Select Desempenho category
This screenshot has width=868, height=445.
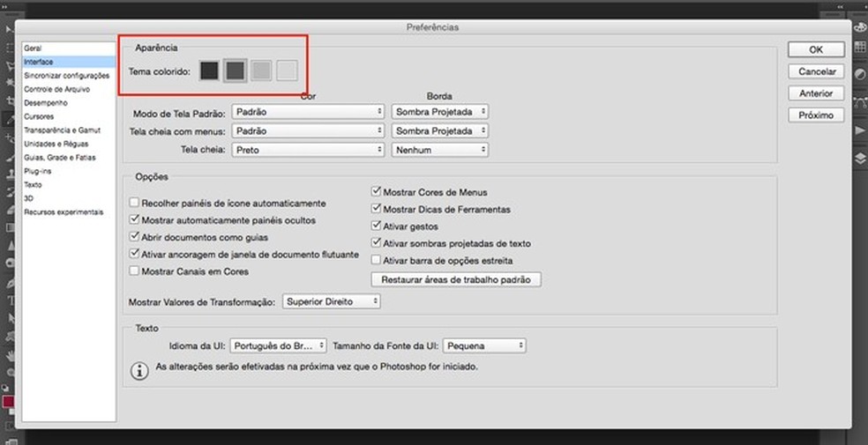tap(69, 103)
